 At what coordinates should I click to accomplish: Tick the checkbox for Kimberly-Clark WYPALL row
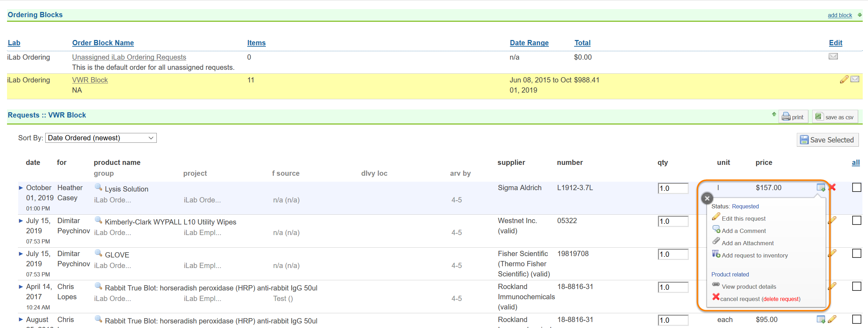coord(856,221)
